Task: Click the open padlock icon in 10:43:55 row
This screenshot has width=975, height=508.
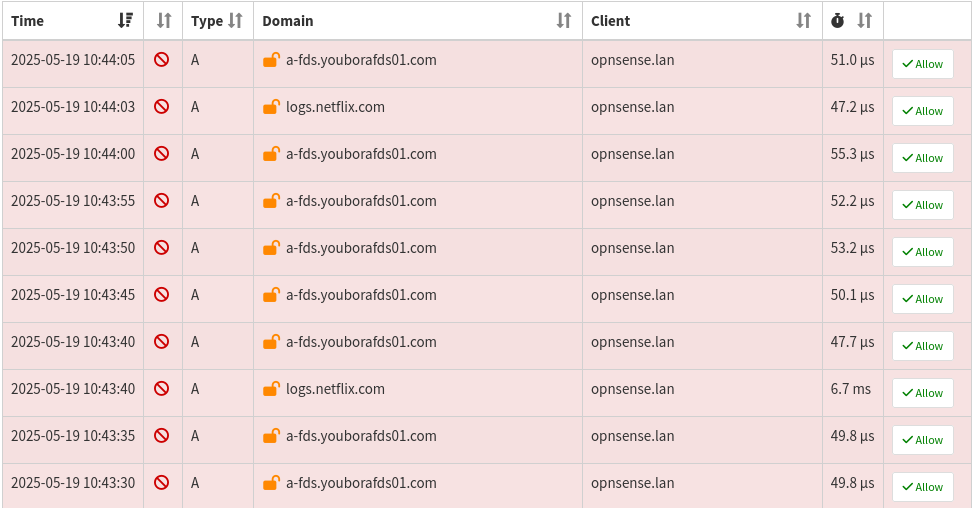Action: click(x=271, y=201)
